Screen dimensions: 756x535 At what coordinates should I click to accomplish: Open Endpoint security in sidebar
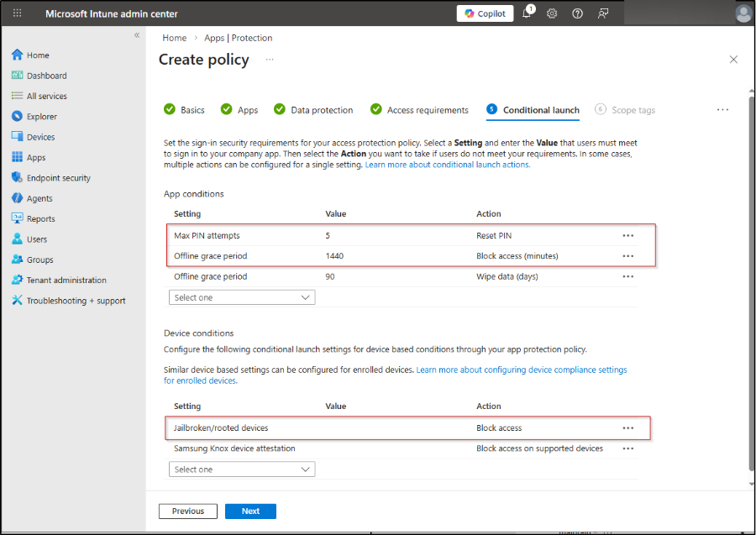pos(58,178)
